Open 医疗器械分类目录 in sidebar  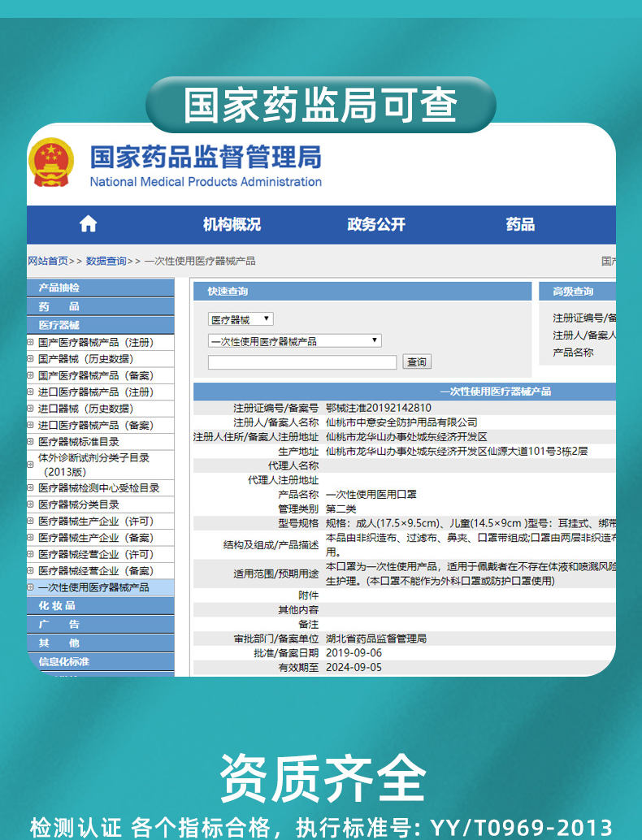(79, 504)
